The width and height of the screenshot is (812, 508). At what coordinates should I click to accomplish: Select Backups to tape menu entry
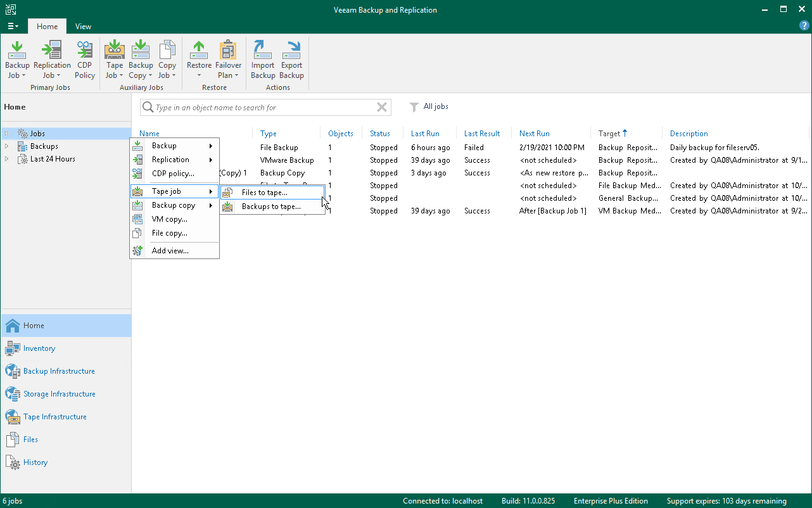pyautogui.click(x=271, y=206)
